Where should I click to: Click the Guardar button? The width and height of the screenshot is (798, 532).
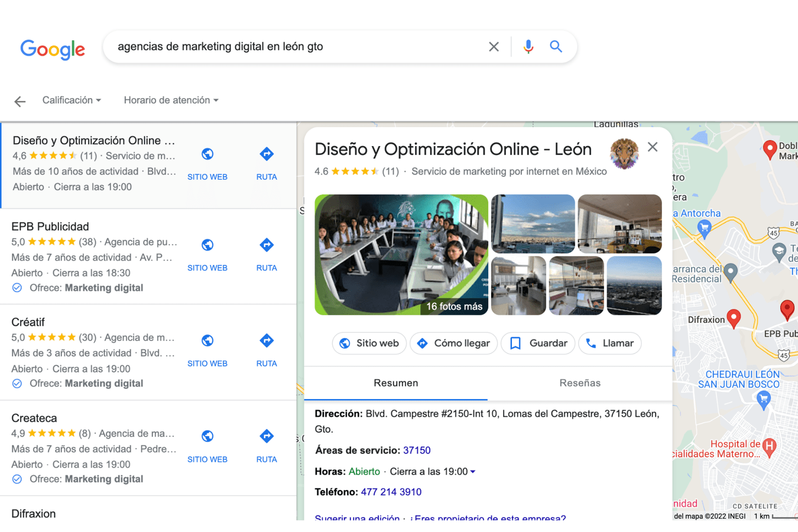click(x=538, y=343)
